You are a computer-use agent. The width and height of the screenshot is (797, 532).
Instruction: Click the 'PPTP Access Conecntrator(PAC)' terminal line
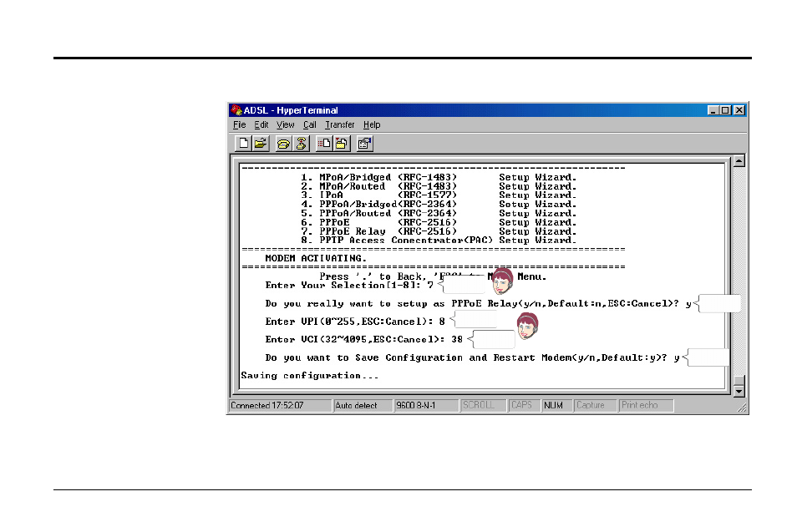[x=439, y=241]
